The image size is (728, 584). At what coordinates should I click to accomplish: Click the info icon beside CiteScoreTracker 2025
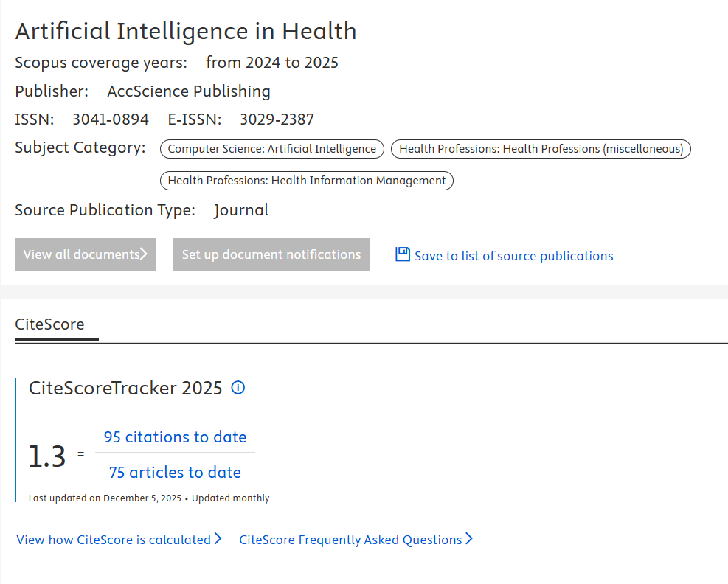pos(238,388)
